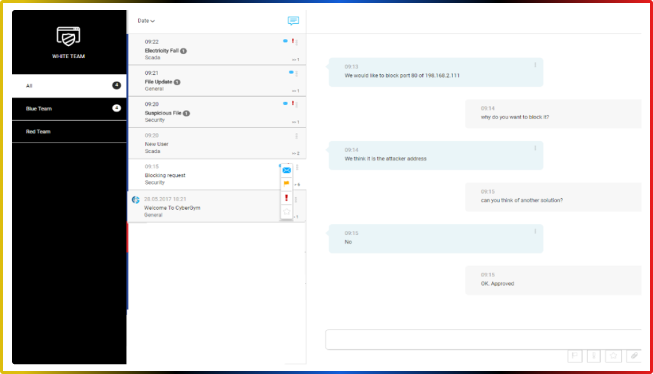Select the All tab in sidebar

point(69,86)
